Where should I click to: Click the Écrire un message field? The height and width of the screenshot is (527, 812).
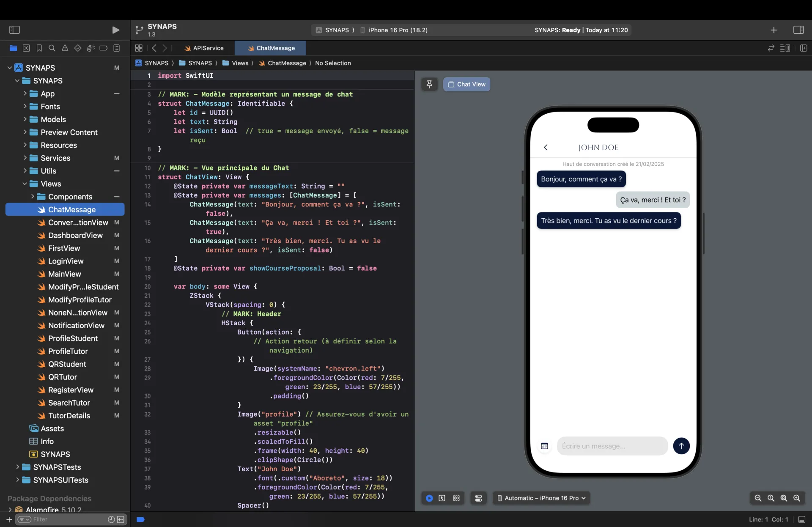pyautogui.click(x=612, y=446)
